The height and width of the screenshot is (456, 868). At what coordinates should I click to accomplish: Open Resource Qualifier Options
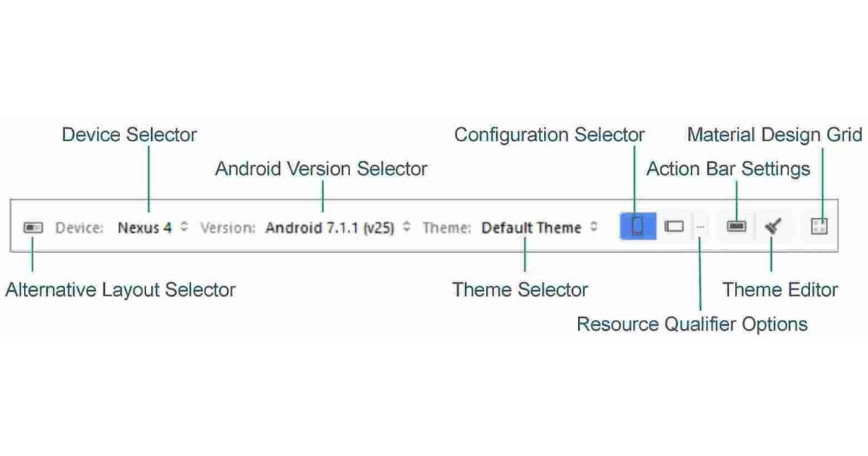pos(699,227)
